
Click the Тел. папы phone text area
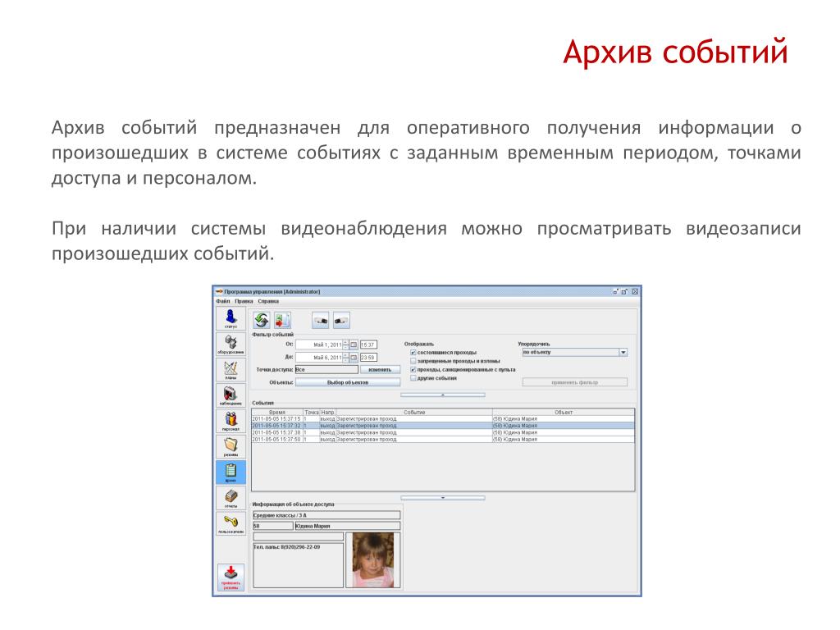coord(298,565)
